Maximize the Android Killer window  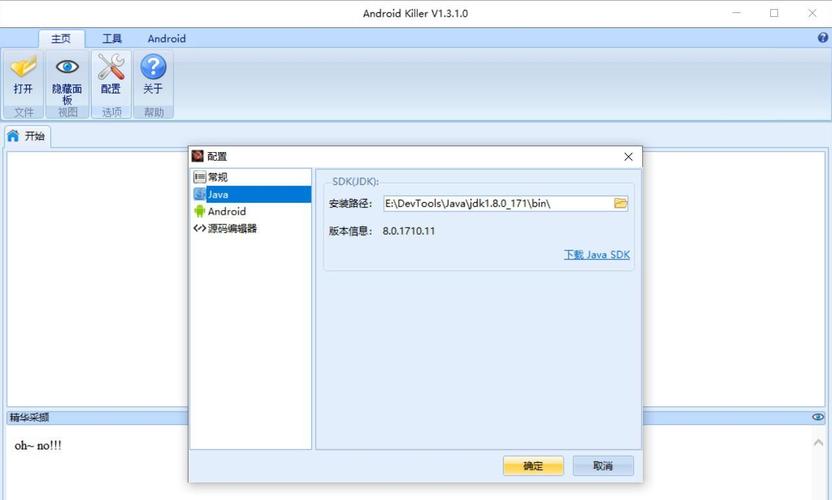(x=774, y=13)
